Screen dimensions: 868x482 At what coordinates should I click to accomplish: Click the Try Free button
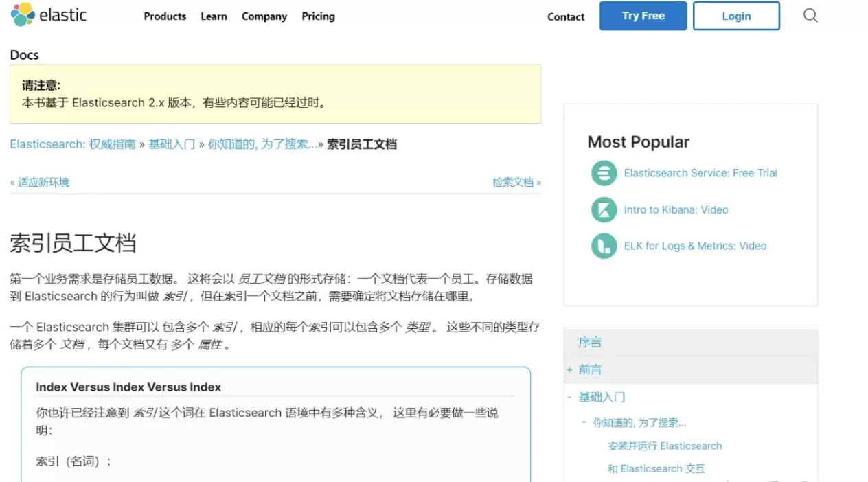pos(643,16)
